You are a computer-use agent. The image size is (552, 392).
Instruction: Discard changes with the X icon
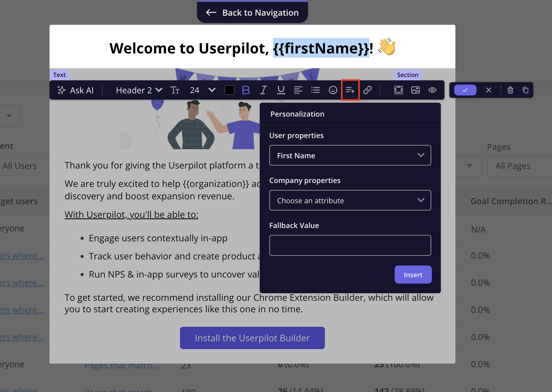pyautogui.click(x=489, y=90)
